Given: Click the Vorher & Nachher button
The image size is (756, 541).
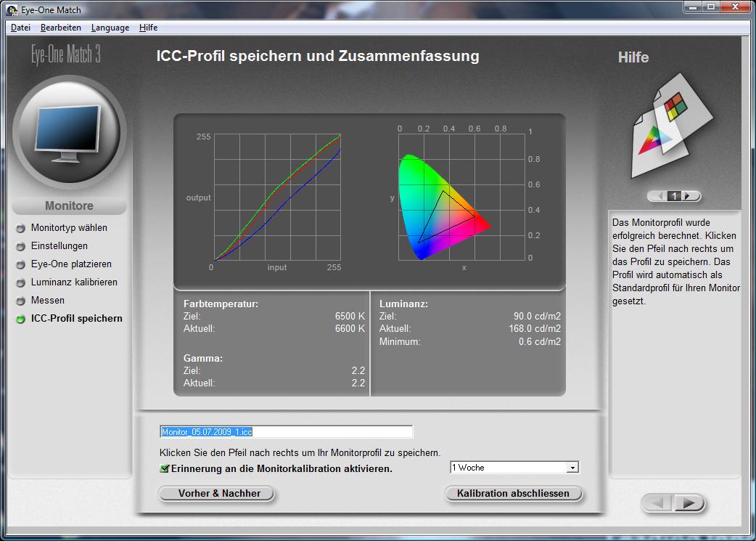Looking at the screenshot, I should (x=216, y=493).
